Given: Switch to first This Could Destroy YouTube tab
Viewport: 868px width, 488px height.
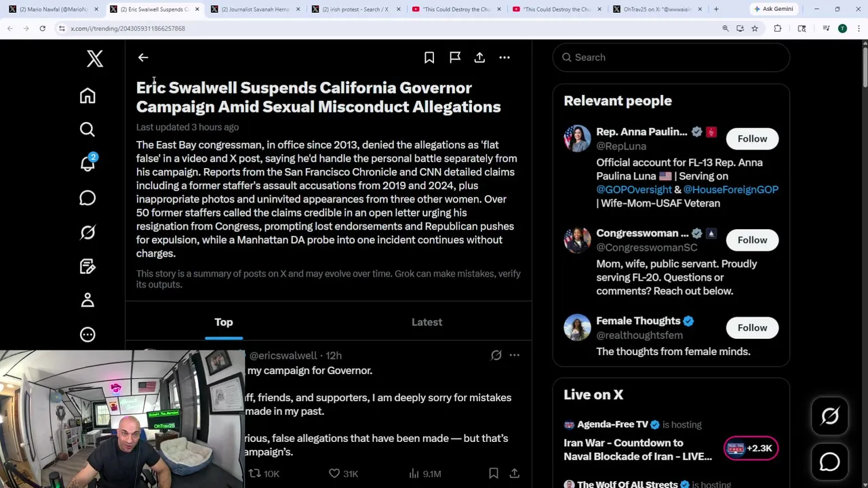Looking at the screenshot, I should 455,9.
